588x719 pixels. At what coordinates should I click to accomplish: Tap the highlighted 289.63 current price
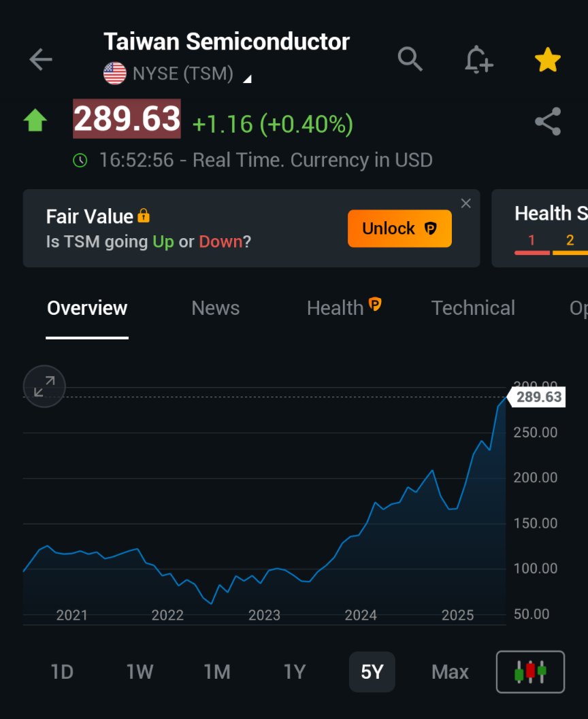[x=127, y=119]
